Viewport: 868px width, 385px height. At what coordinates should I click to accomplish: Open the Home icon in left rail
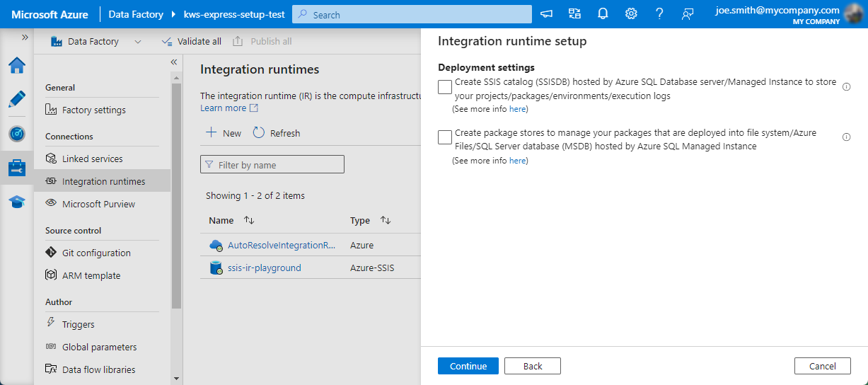point(17,65)
